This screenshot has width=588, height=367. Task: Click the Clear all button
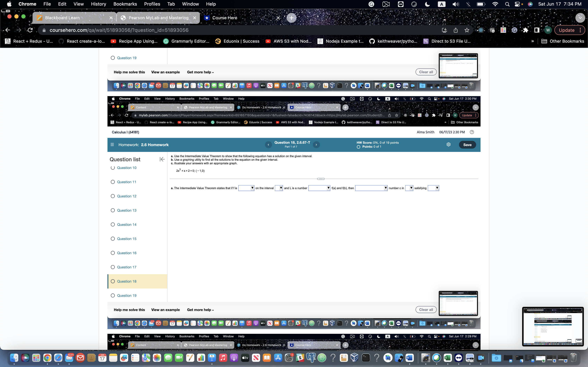426,310
